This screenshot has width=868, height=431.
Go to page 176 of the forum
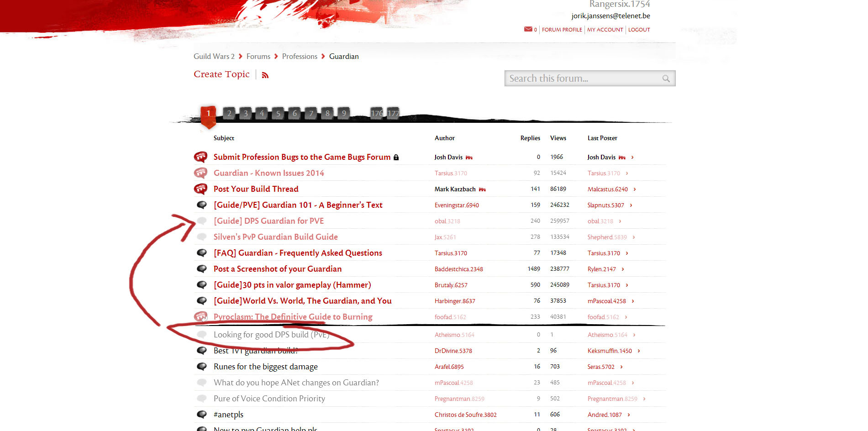pos(377,113)
